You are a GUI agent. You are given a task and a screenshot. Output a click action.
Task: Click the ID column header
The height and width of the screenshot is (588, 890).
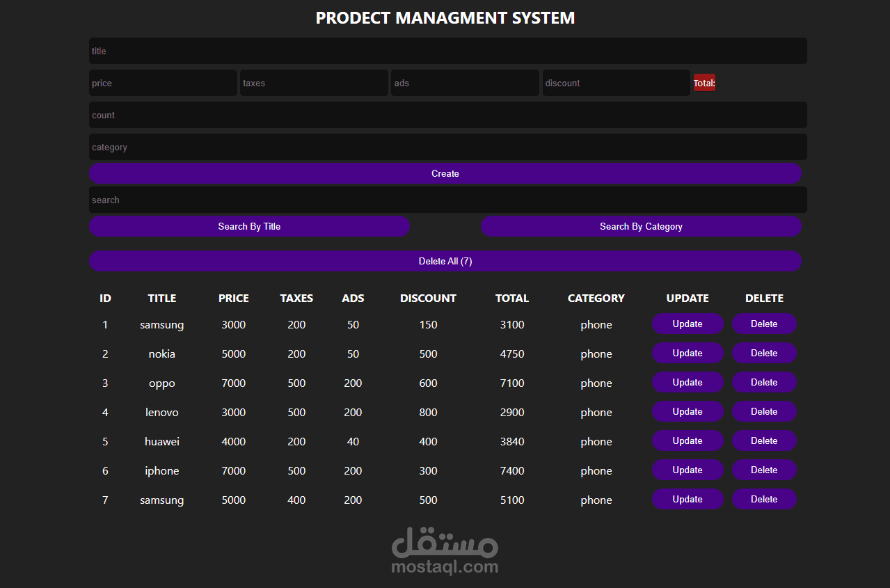pos(105,298)
